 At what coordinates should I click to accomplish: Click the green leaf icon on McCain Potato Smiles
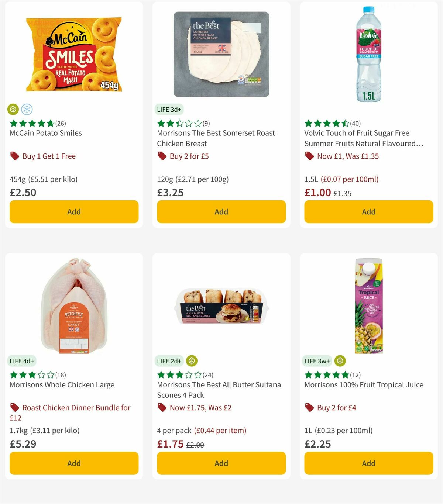(13, 109)
